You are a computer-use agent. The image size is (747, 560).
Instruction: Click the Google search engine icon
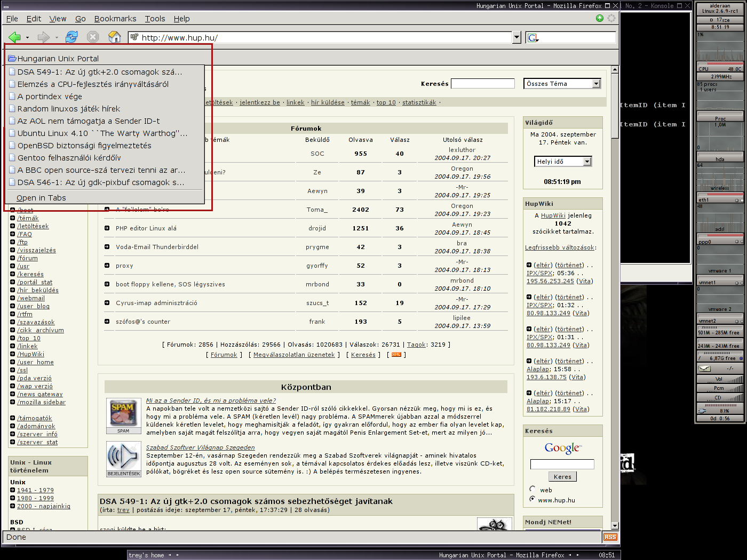pyautogui.click(x=533, y=38)
